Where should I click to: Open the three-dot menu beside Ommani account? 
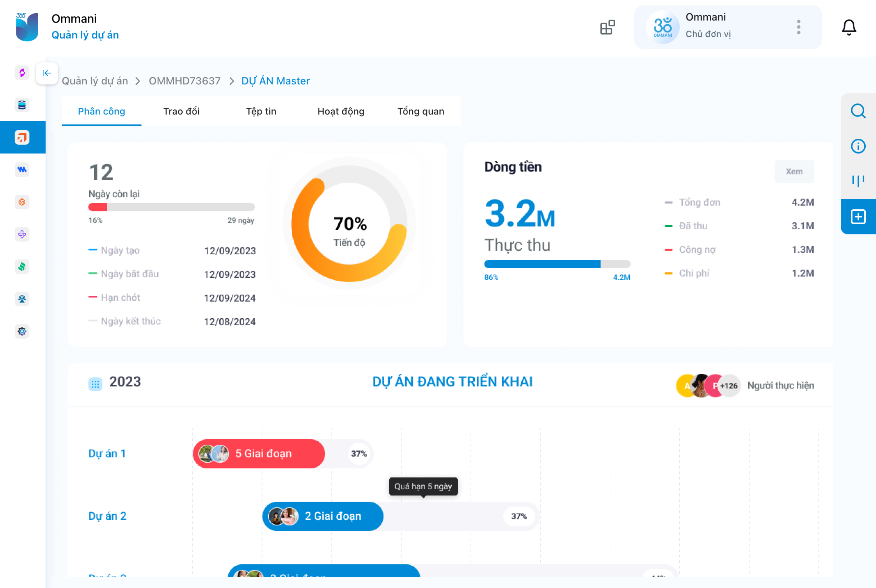pyautogui.click(x=799, y=27)
